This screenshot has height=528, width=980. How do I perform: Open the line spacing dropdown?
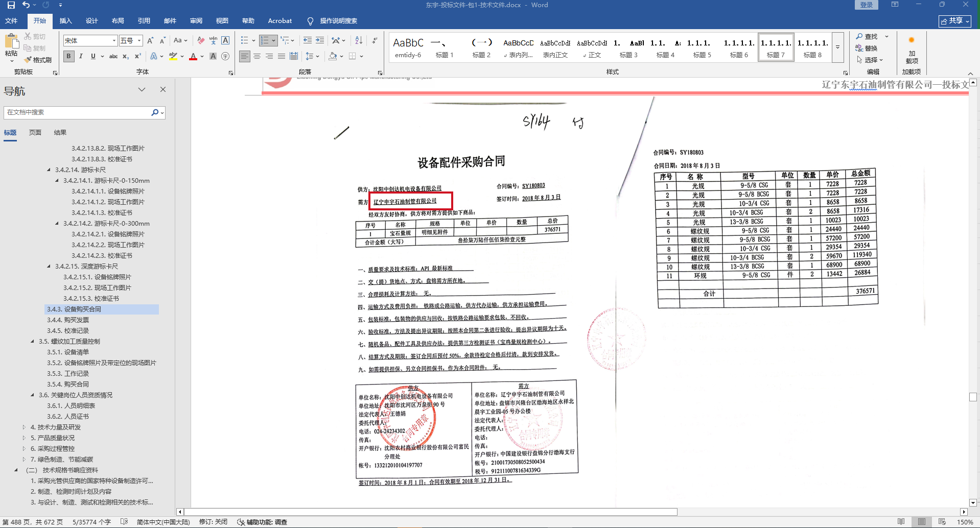pos(312,56)
